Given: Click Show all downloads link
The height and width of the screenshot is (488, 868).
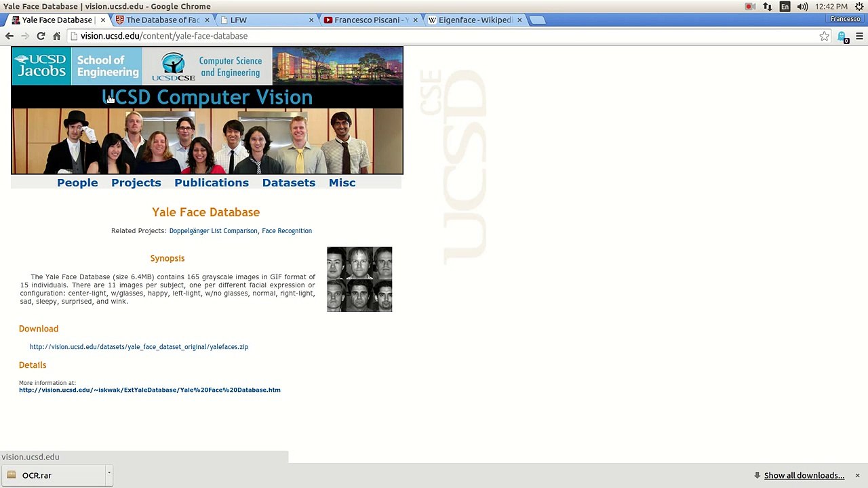Looking at the screenshot, I should pyautogui.click(x=804, y=475).
